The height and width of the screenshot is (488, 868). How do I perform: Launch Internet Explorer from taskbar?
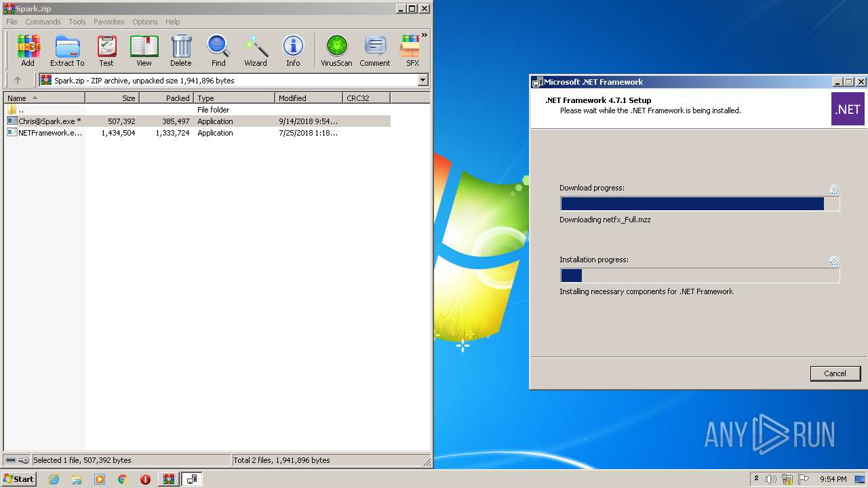click(54, 479)
